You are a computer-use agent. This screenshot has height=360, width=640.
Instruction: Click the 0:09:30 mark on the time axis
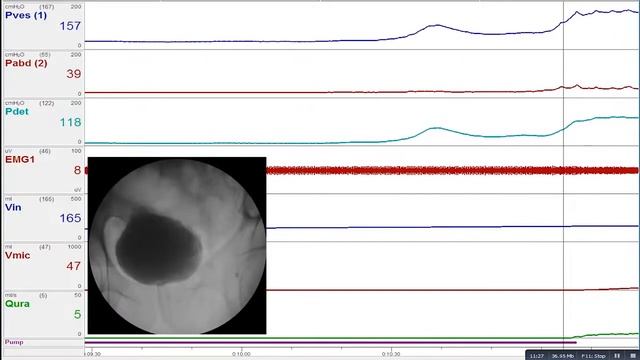coord(93,354)
